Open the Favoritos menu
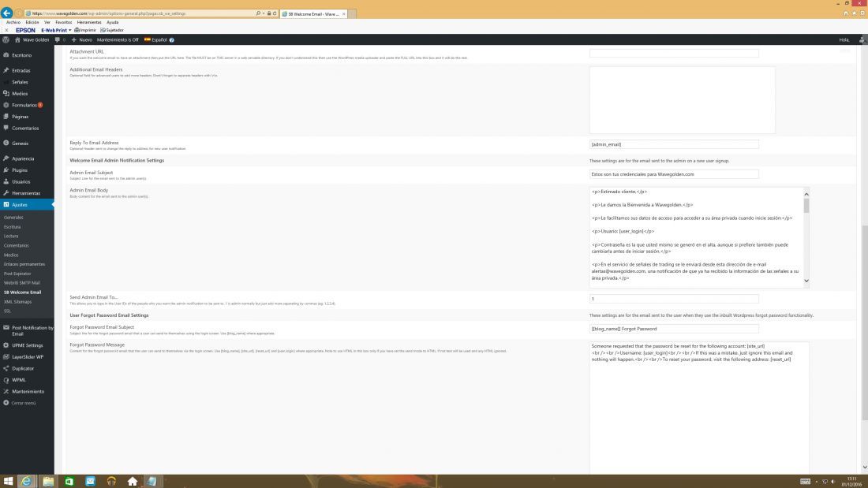Screen dimensions: 868x488 point(64,23)
